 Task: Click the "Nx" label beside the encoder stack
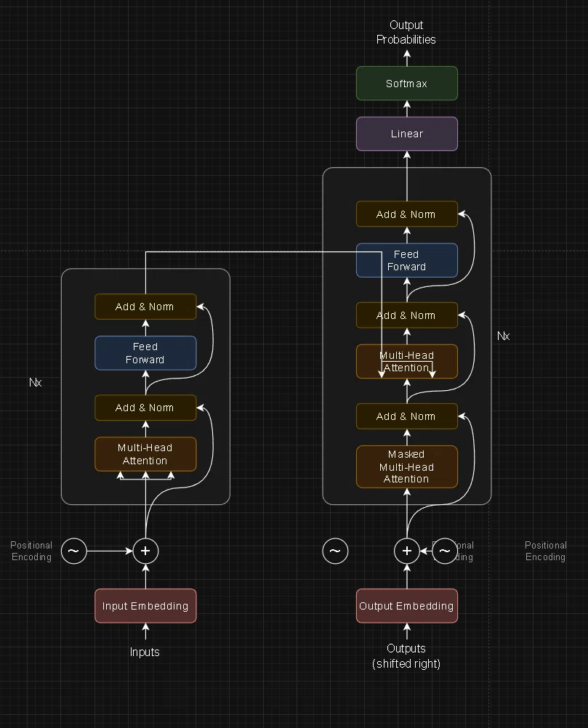coord(36,382)
